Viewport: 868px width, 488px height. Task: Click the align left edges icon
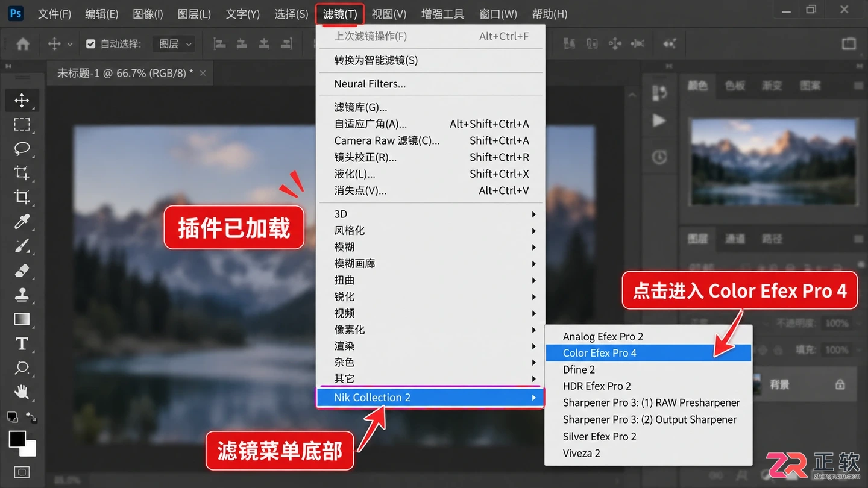tap(219, 44)
